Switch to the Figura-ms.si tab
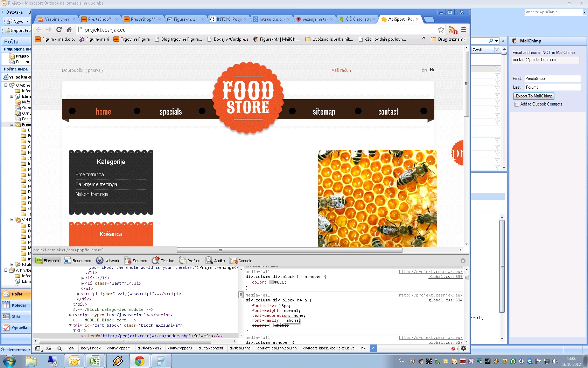Viewport: 588px width, 368px height. click(x=185, y=19)
